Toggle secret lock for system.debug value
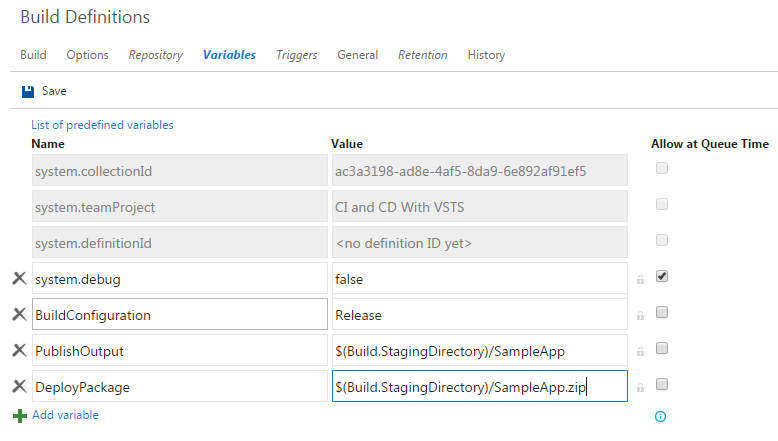This screenshot has width=778, height=441. [640, 280]
